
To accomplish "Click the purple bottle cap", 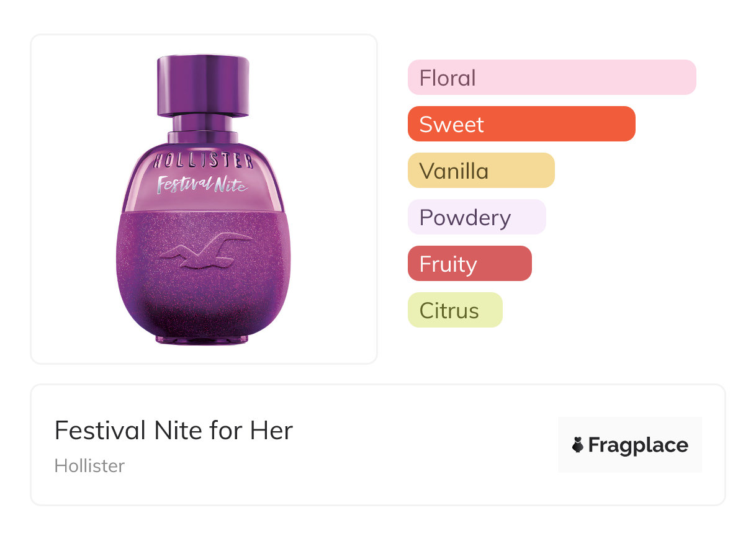I will 203,85.
